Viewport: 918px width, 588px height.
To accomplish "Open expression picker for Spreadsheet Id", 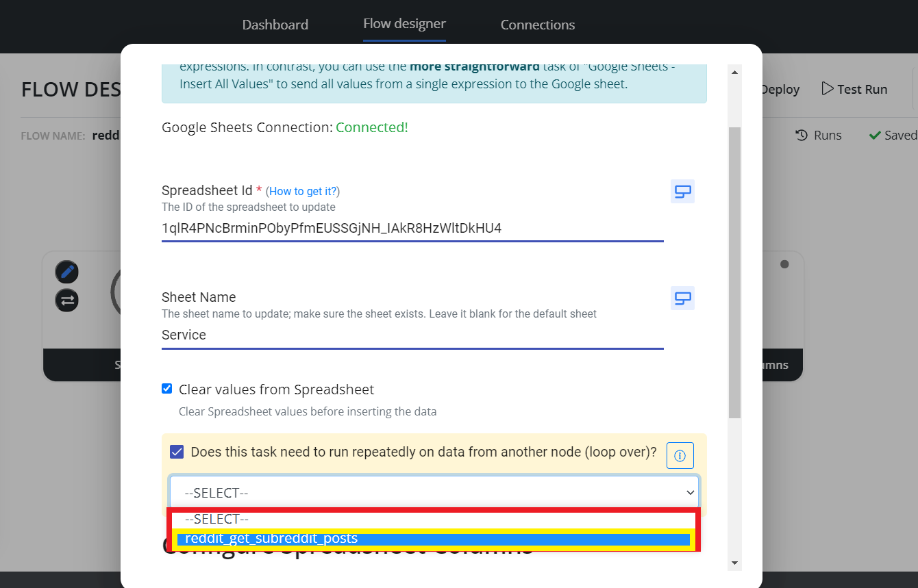I will pyautogui.click(x=682, y=192).
